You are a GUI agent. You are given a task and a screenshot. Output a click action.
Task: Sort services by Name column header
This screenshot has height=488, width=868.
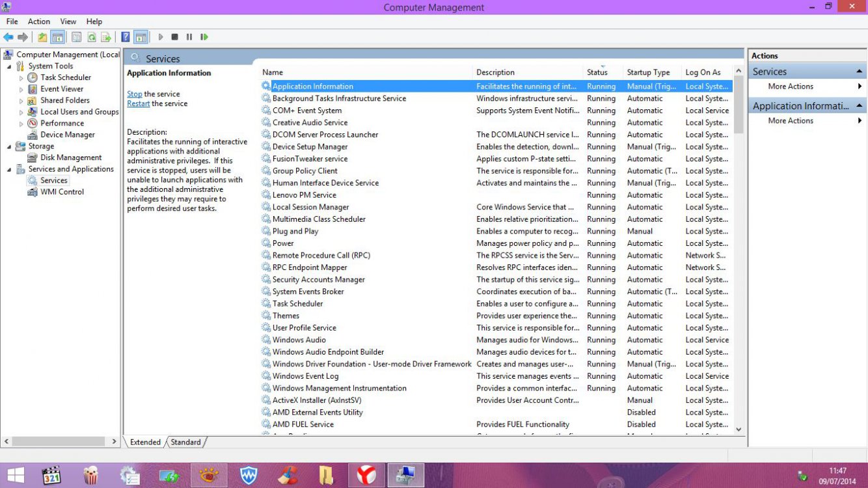(366, 72)
